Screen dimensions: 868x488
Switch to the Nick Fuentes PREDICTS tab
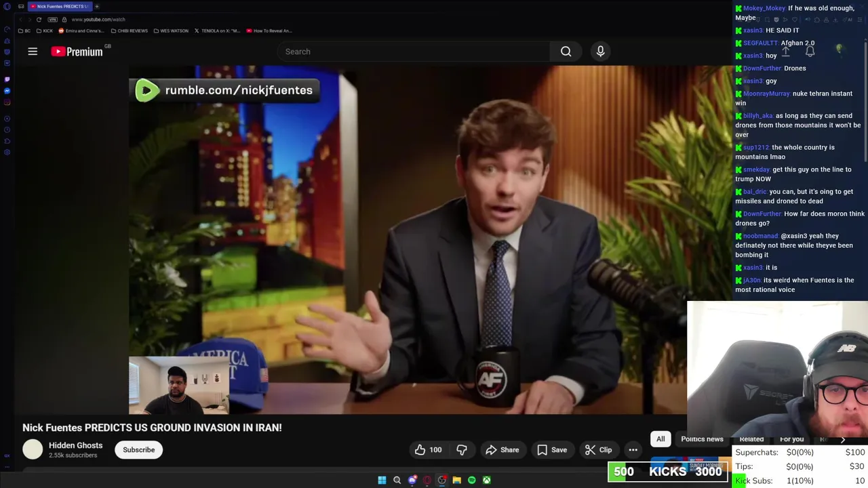pyautogui.click(x=60, y=6)
